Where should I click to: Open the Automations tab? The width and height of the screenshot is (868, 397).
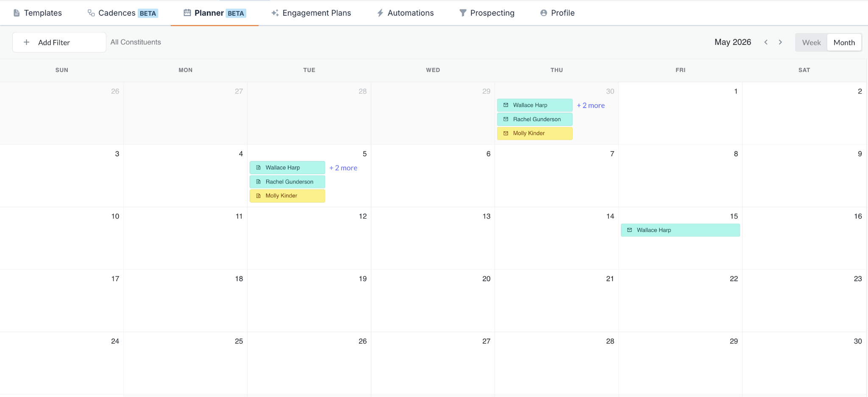tap(406, 13)
